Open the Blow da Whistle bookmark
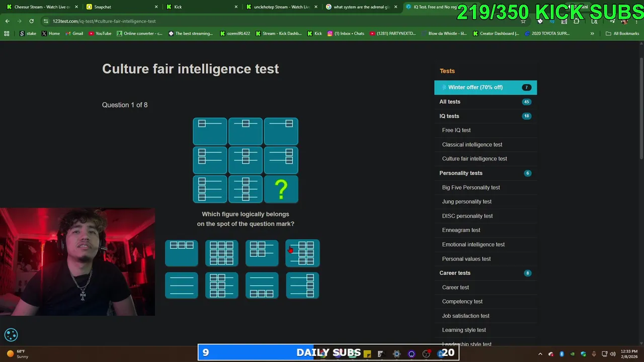The width and height of the screenshot is (644, 362). [444, 34]
